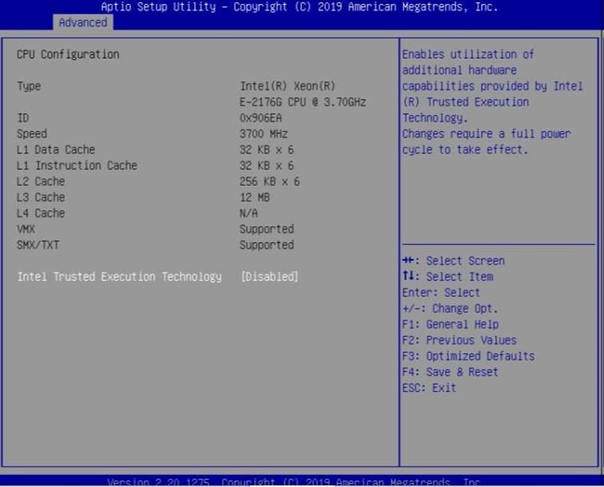Click the Select Screen key hint
The image size is (604, 487).
coord(453,261)
